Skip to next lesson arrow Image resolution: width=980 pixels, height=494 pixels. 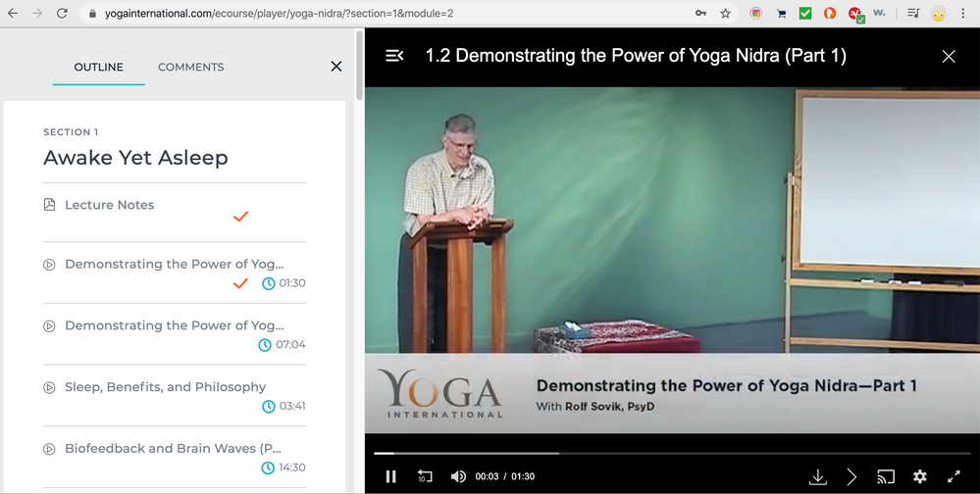point(851,476)
